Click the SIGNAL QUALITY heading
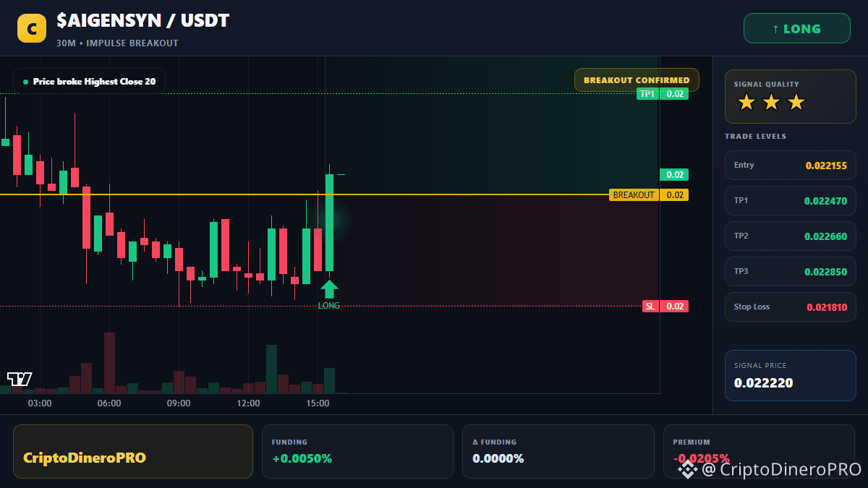Image resolution: width=868 pixels, height=488 pixels. point(766,85)
